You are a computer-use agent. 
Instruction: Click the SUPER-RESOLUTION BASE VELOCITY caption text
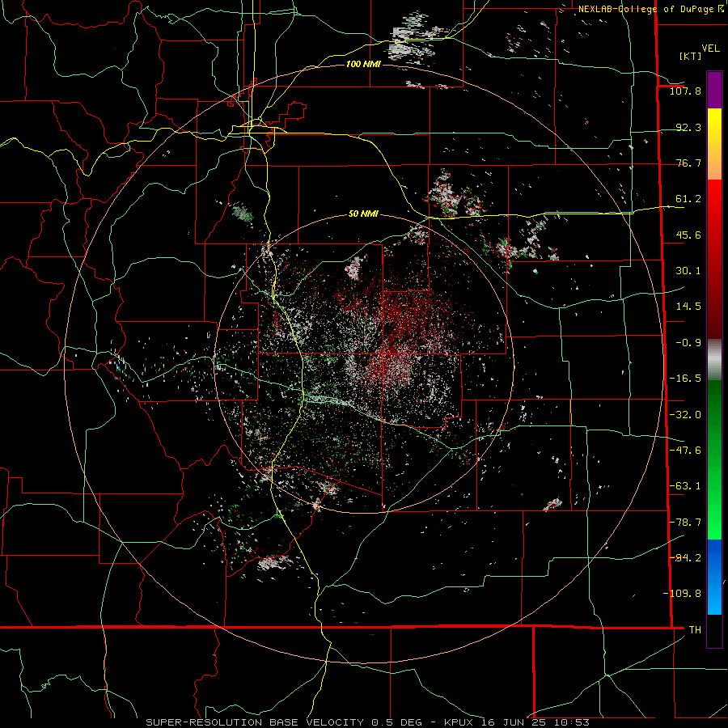pyautogui.click(x=255, y=722)
